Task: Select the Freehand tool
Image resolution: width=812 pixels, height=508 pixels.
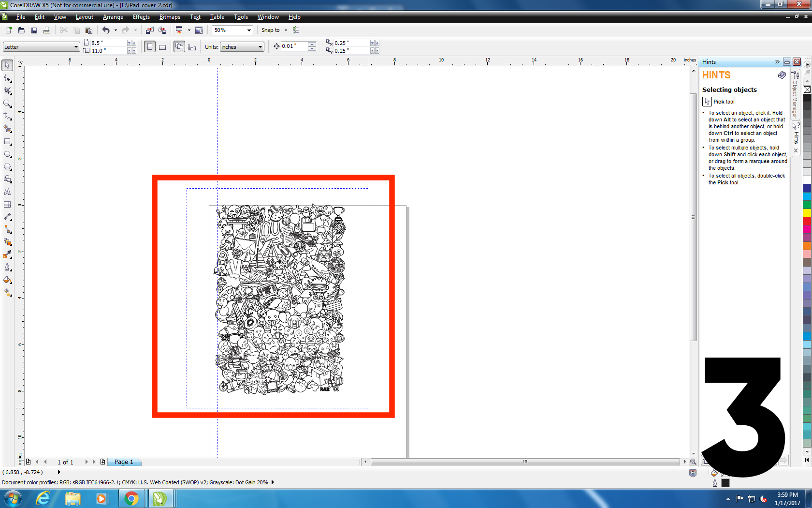Action: [x=7, y=116]
